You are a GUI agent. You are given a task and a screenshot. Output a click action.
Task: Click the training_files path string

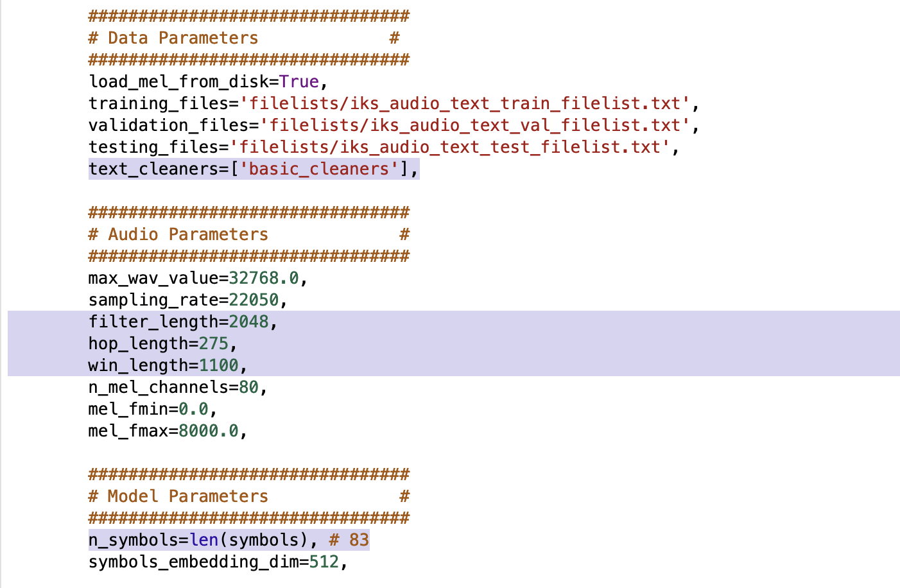click(465, 103)
